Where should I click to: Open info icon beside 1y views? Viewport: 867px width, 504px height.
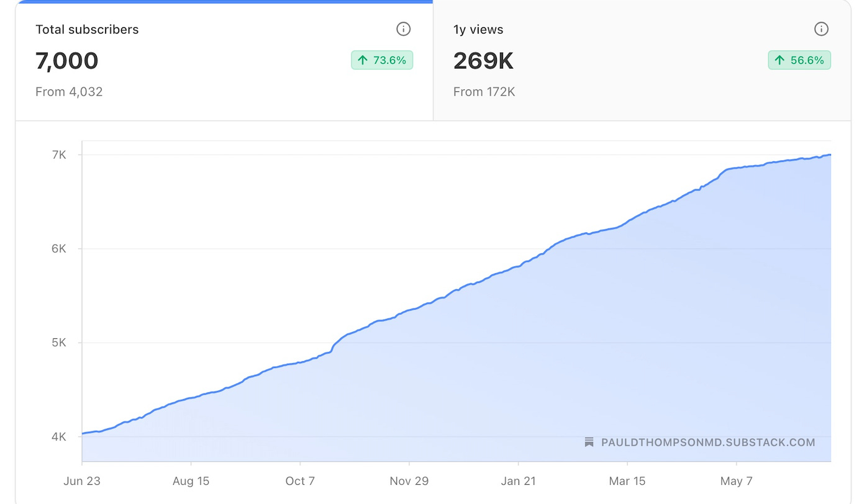(821, 29)
